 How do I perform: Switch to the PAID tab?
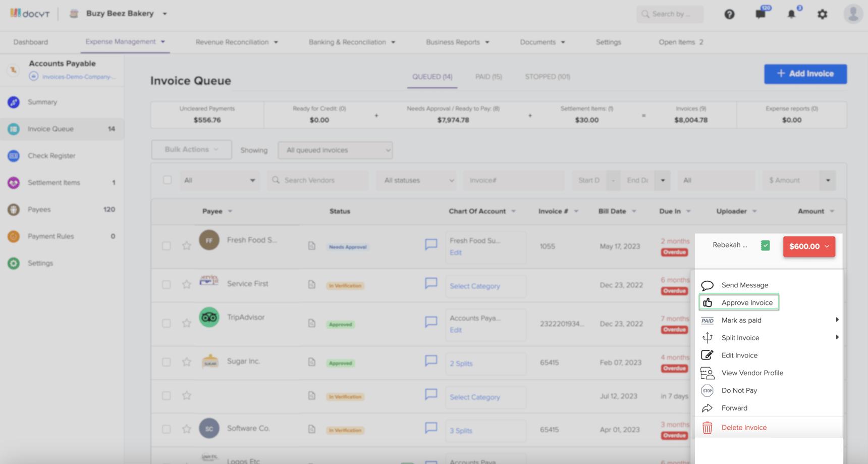click(488, 77)
